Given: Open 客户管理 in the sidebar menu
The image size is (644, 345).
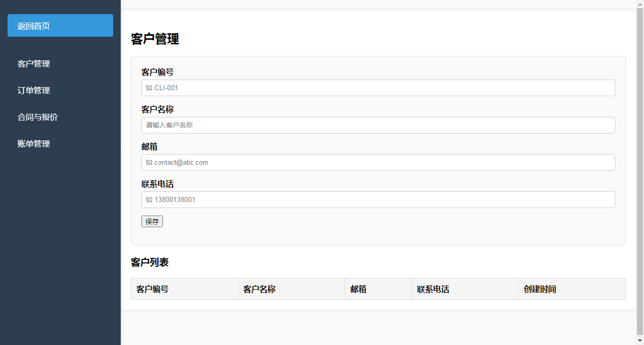Looking at the screenshot, I should click(60, 64).
